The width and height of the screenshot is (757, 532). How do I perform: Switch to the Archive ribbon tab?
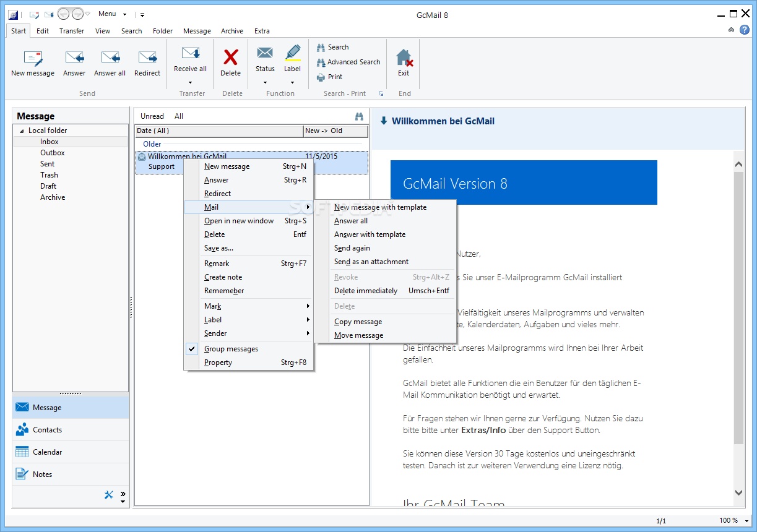point(232,31)
